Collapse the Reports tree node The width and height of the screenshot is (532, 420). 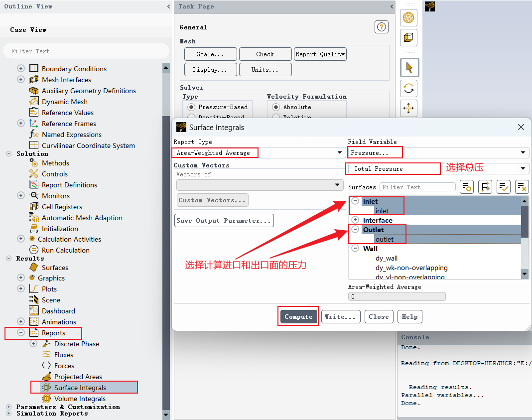(21, 332)
